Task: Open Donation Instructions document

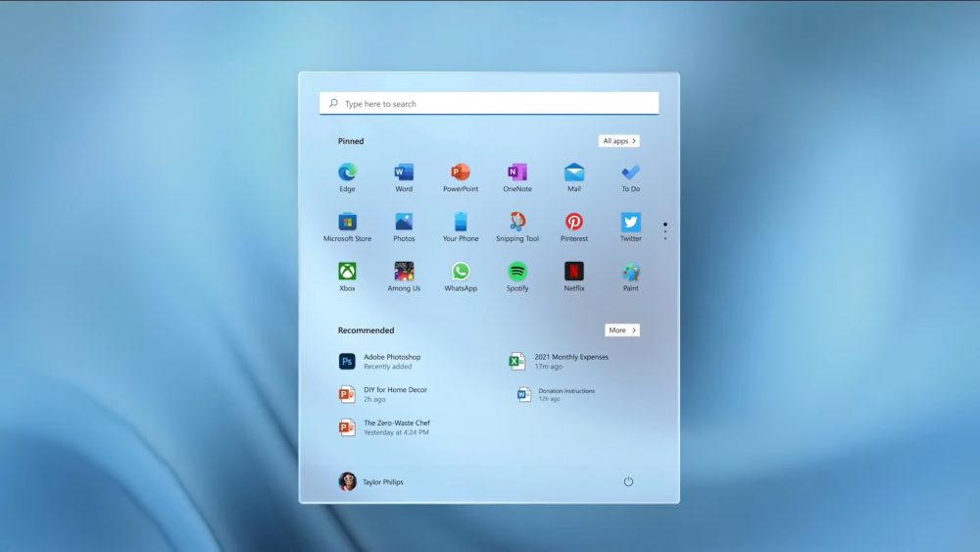Action: [x=555, y=394]
